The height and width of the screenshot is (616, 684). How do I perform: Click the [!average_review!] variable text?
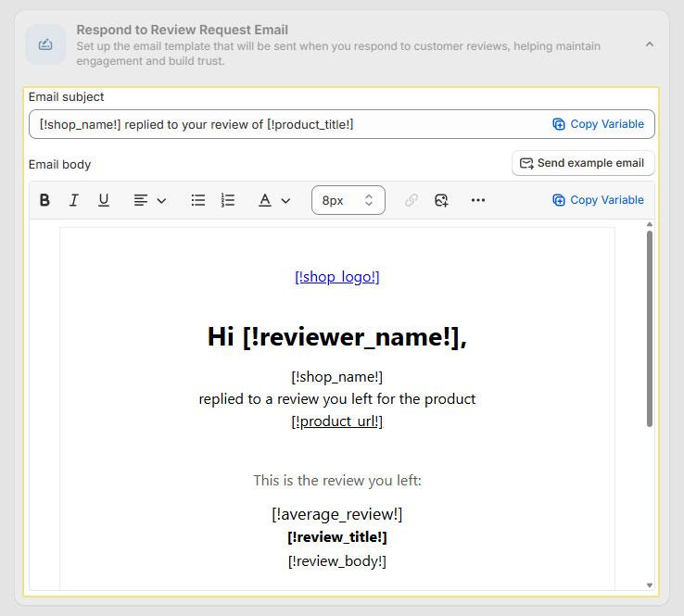click(x=337, y=514)
